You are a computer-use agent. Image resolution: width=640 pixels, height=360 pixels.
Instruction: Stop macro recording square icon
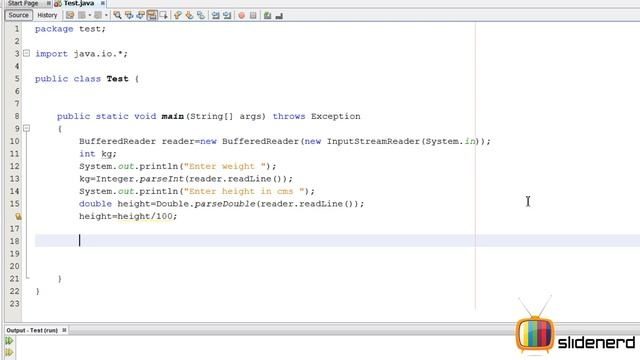pos(253,16)
